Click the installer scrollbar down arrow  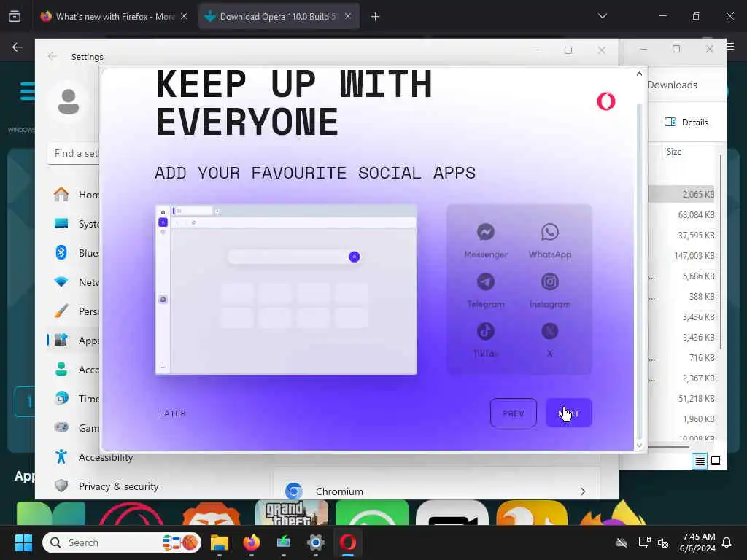coord(639,446)
